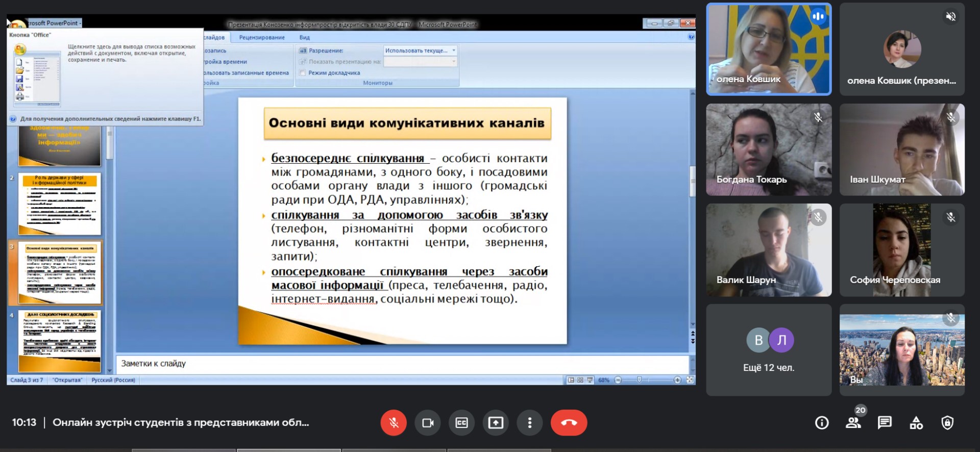Show the participants list with 20 badge
Image resolution: width=980 pixels, height=452 pixels.
853,421
